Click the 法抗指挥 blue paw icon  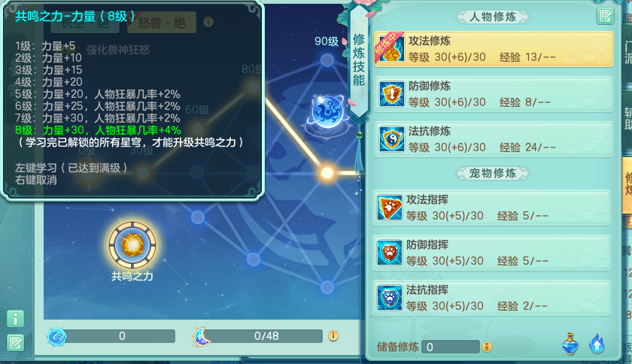(390, 298)
